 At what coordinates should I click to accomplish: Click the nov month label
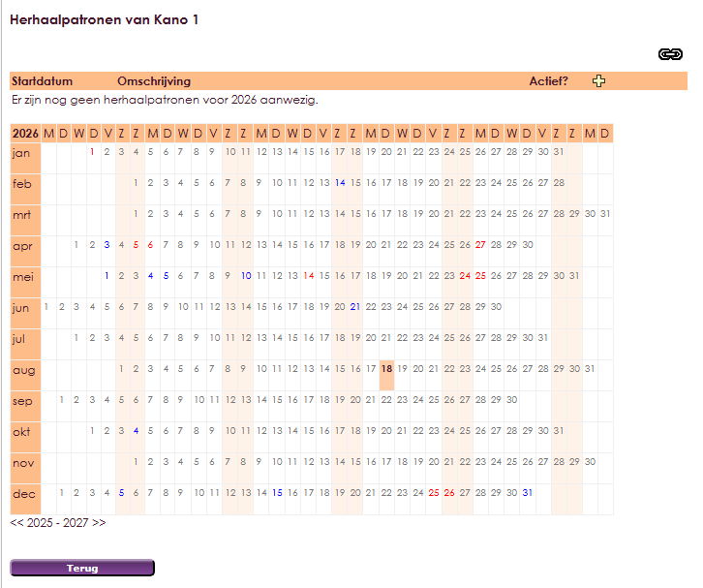(x=23, y=463)
